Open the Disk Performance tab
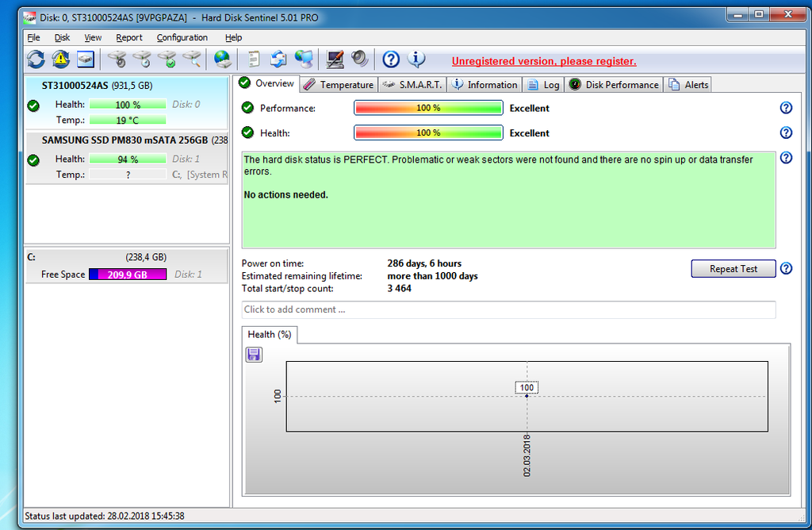The width and height of the screenshot is (812, 530). (x=615, y=84)
